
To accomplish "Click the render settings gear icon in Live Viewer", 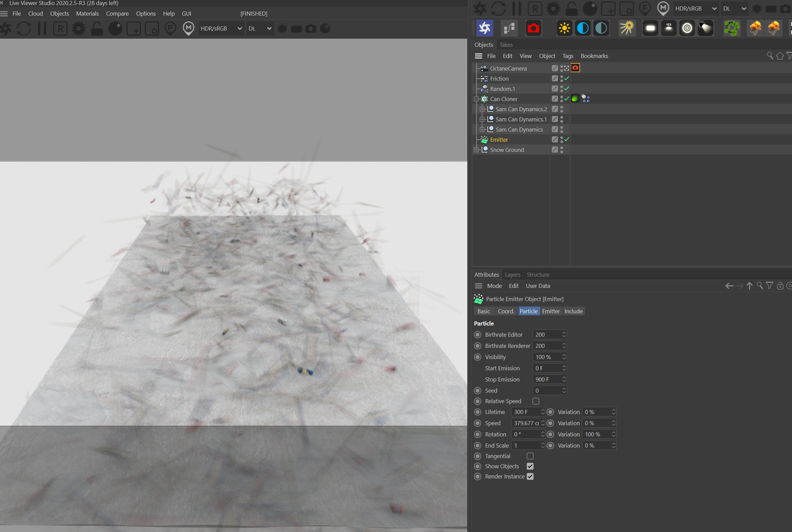I will tap(78, 28).
